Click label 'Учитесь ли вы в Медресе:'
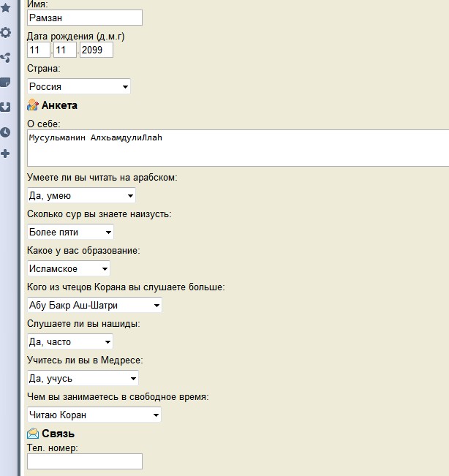Screen dimensions: 449x476 (85, 360)
